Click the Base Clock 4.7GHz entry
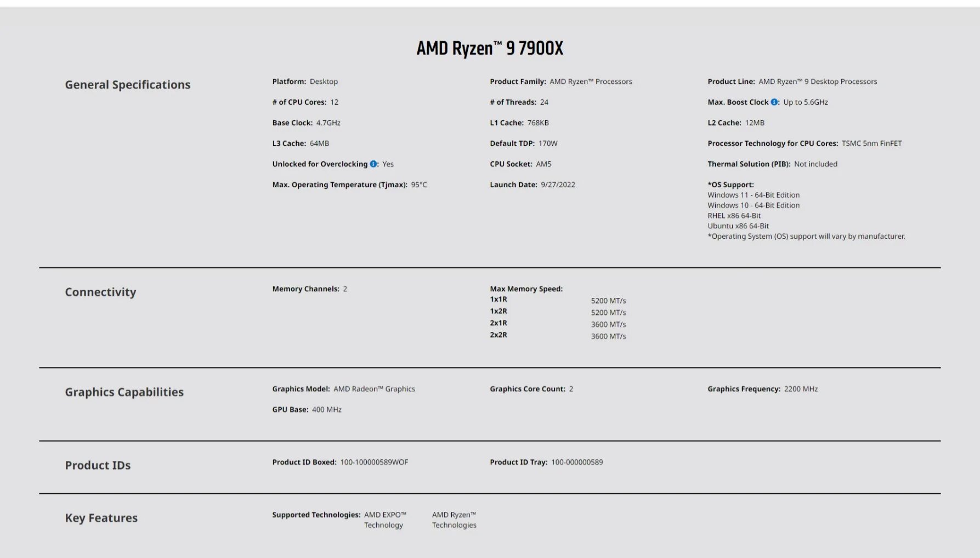980x558 pixels. coord(306,123)
